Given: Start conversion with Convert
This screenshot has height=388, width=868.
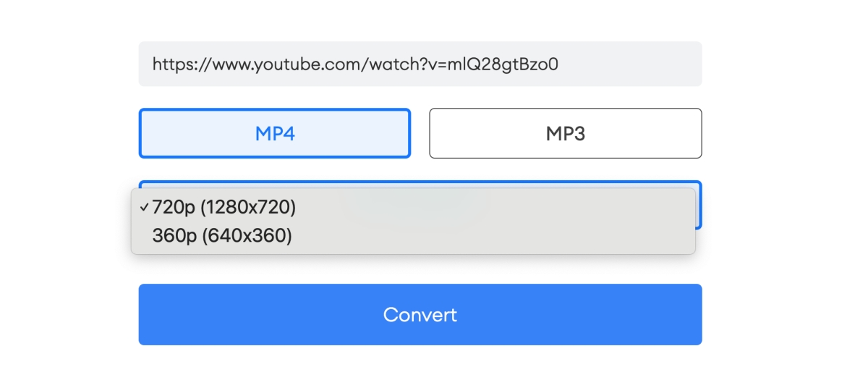Looking at the screenshot, I should [420, 314].
